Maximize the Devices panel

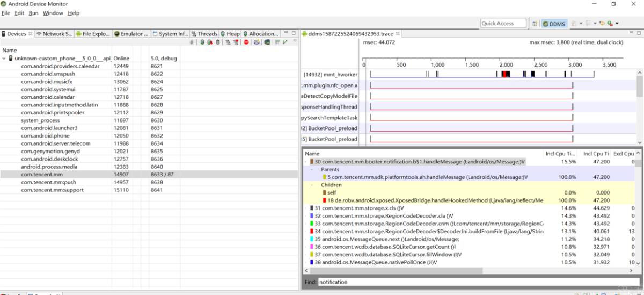point(294,33)
